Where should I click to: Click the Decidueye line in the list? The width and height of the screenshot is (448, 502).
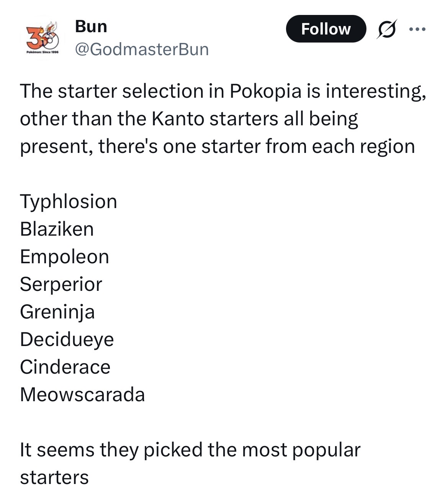pos(67,340)
